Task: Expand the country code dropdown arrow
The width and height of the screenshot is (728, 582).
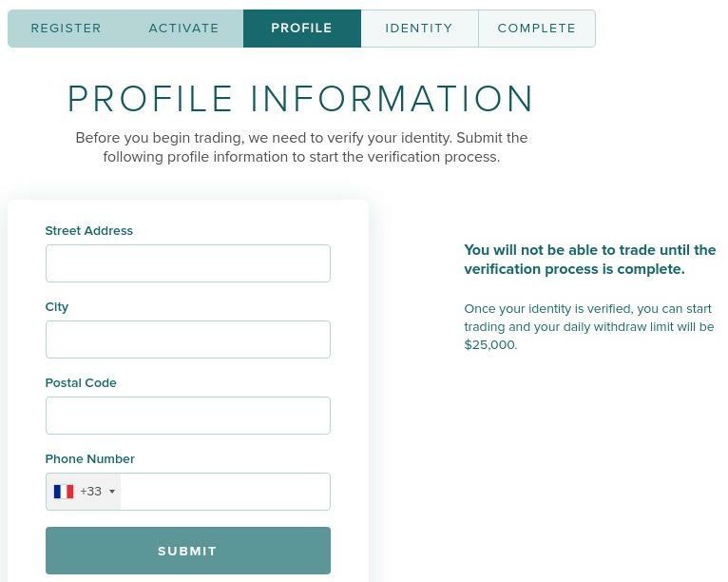Action: 112,492
